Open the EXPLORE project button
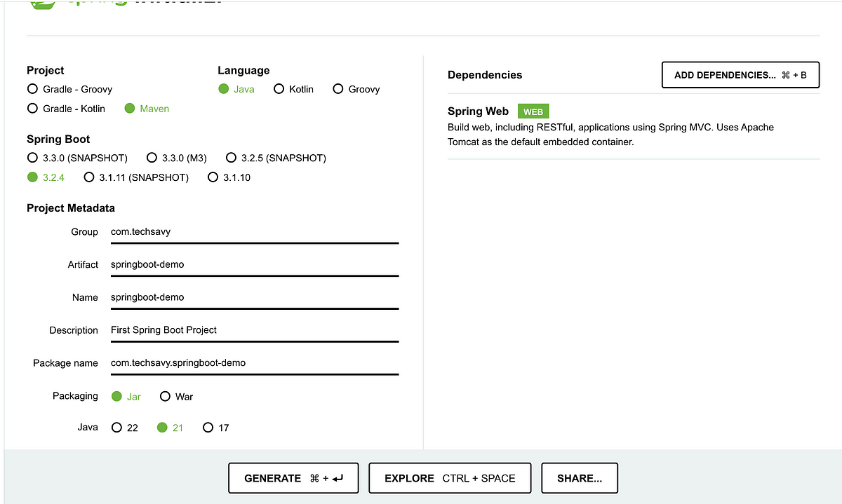This screenshot has height=504, width=842. (x=450, y=478)
